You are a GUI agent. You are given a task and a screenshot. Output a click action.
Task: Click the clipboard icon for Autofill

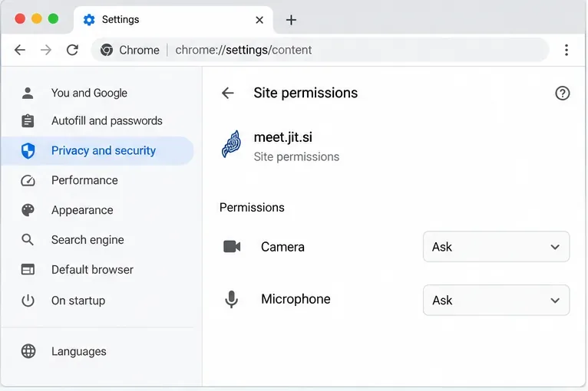click(x=28, y=120)
